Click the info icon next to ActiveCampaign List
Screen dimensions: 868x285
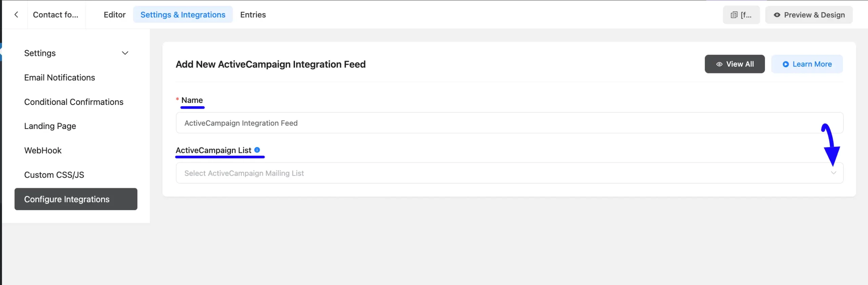(x=258, y=150)
